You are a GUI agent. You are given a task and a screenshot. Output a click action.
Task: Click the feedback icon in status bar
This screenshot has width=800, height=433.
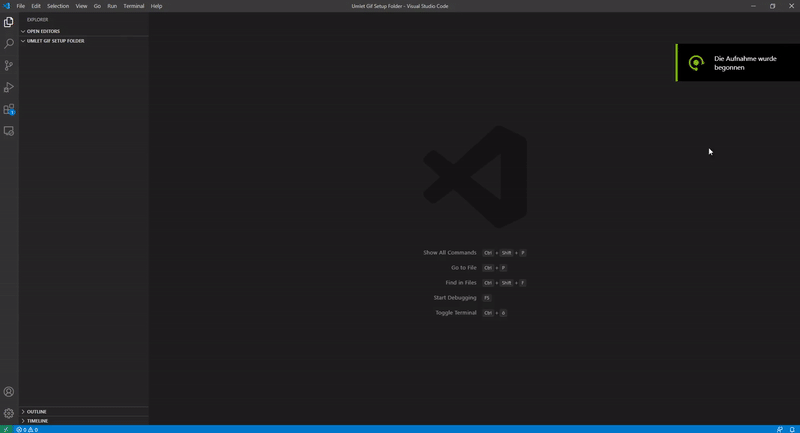click(780, 429)
